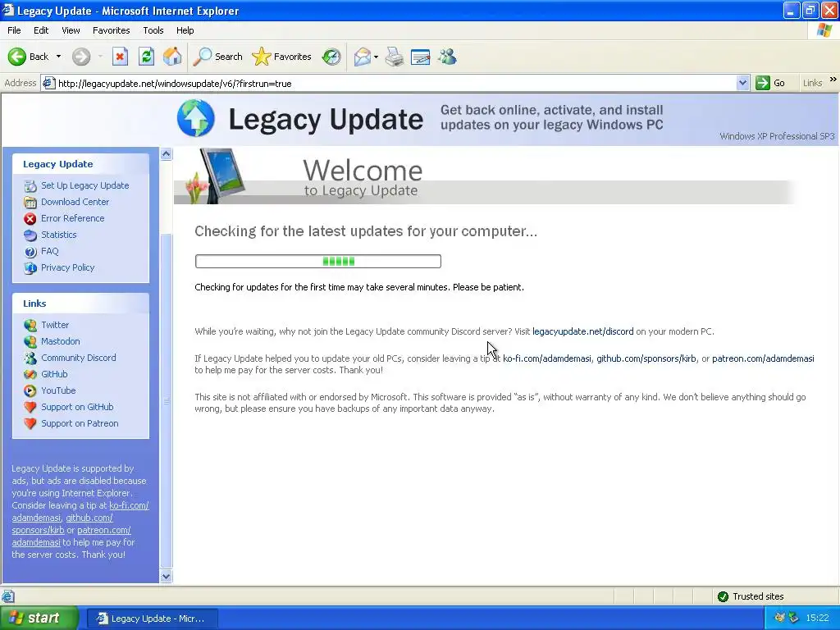Open the Address bar dropdown arrow
This screenshot has height=630, width=840.
(x=742, y=83)
